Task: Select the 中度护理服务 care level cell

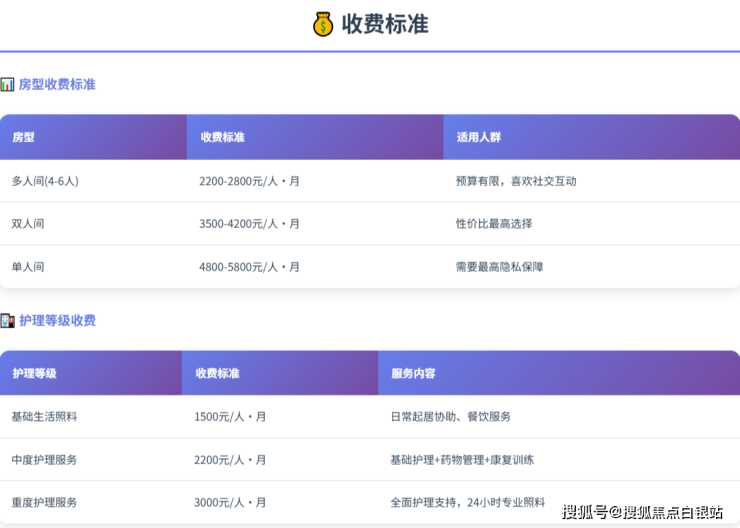Action: [x=44, y=460]
